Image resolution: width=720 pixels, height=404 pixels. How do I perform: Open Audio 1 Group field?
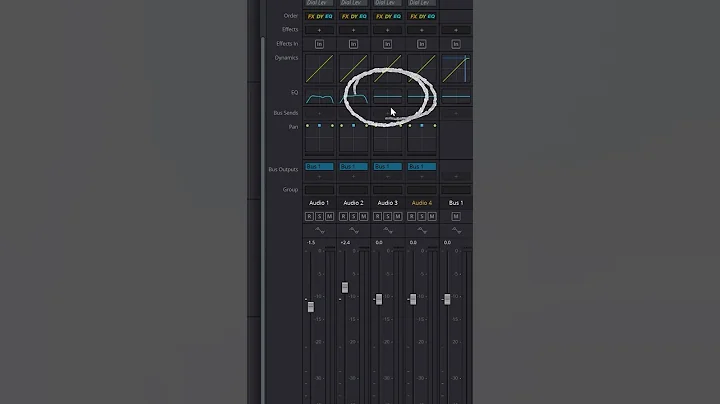(319, 190)
